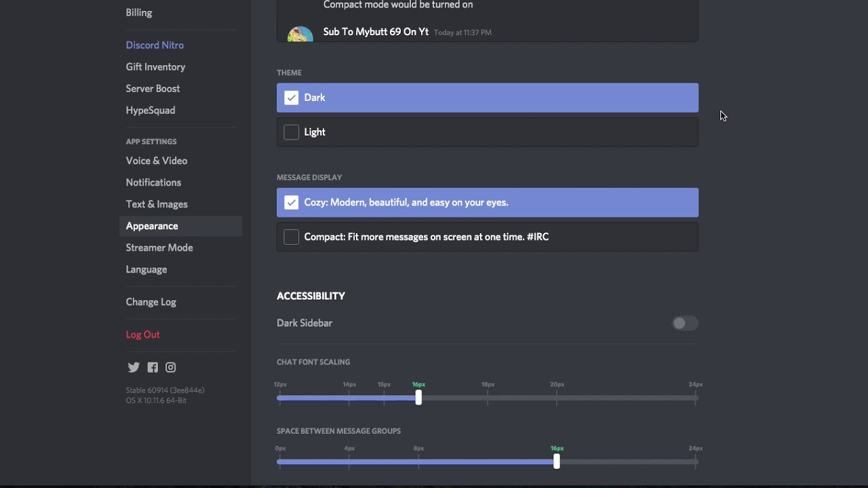Click the OS X 10.11.6 64-Bit text

pos(156,401)
